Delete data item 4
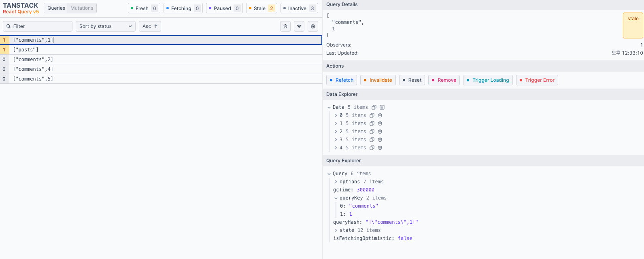 [380, 148]
